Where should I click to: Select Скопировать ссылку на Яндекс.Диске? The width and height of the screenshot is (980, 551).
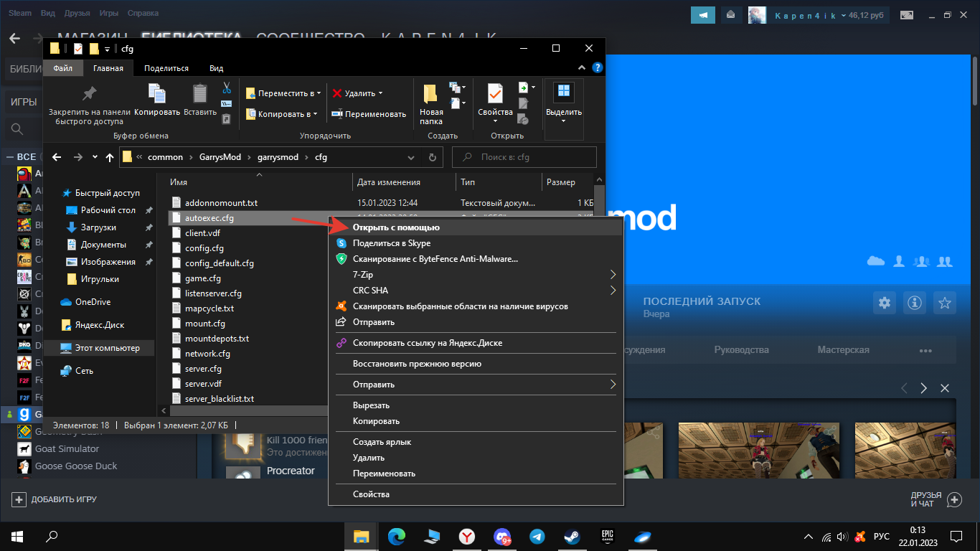[x=476, y=343]
